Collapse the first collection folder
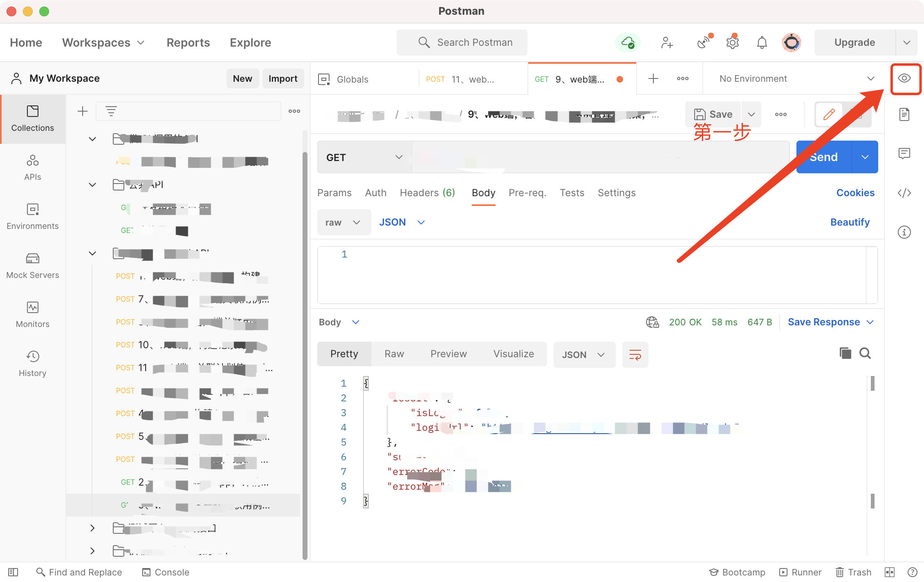The height and width of the screenshot is (582, 924). coord(92,139)
